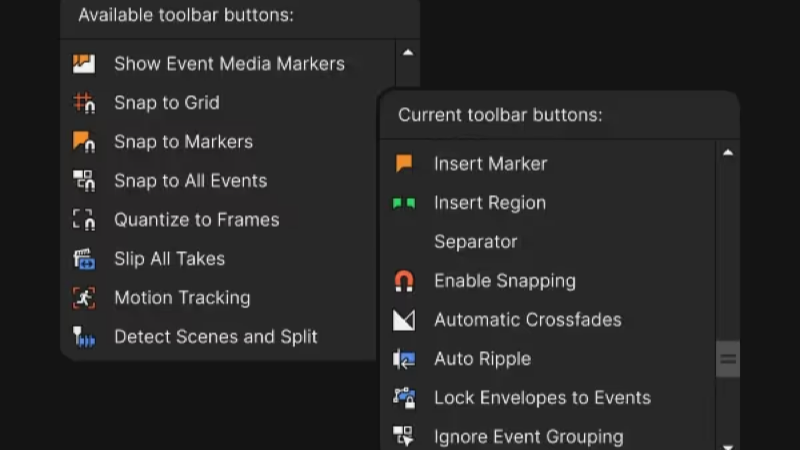Click the Quantize to Frames icon
800x450 pixels.
pos(84,220)
